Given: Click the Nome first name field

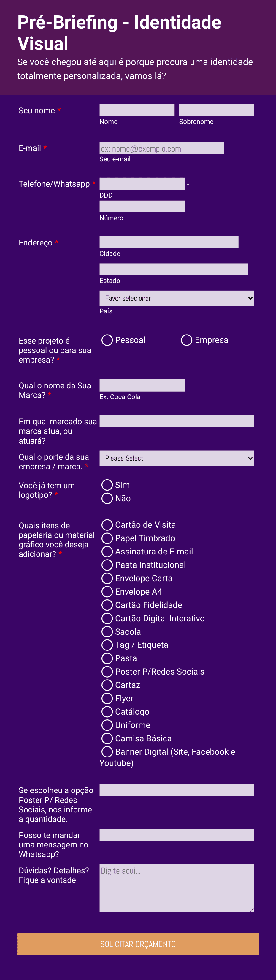Looking at the screenshot, I should click(x=137, y=110).
